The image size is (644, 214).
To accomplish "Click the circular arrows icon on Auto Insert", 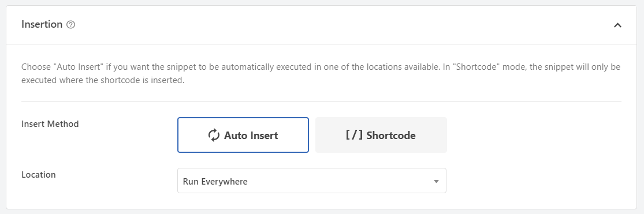I will 214,136.
